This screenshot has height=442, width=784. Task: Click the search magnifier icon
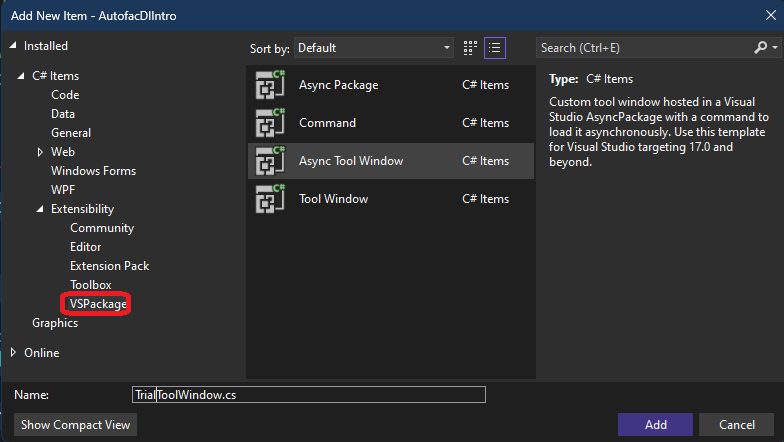[x=761, y=48]
